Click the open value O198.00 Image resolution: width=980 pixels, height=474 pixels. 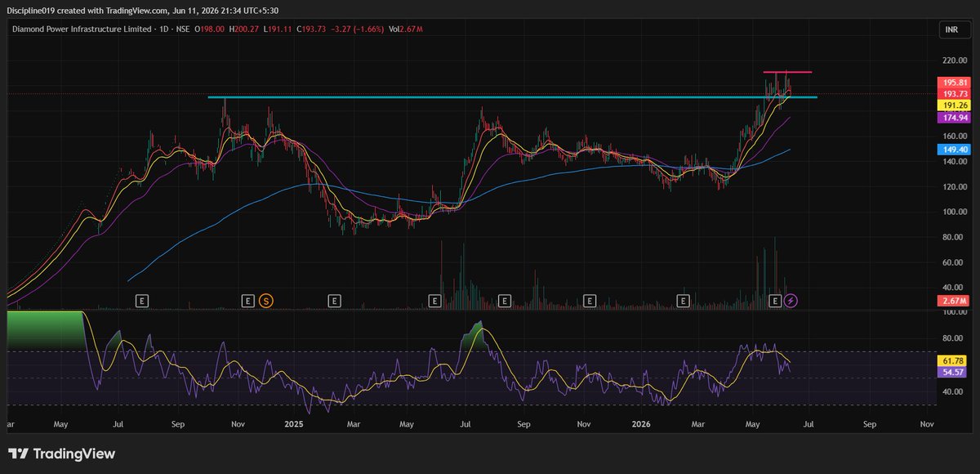pos(210,29)
